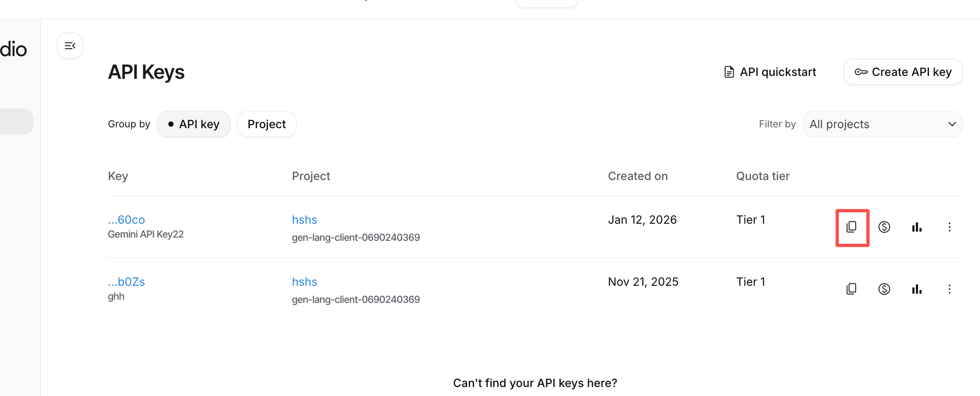Click the Created on column header
The image size is (980, 396).
638,176
